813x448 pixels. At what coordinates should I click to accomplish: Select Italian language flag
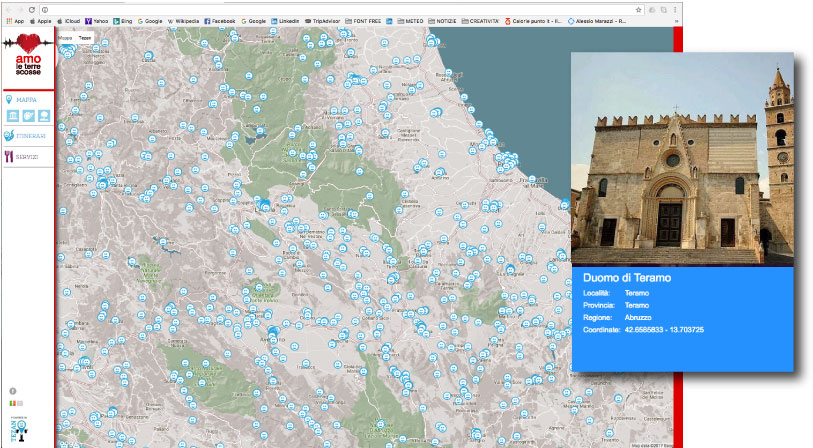coord(12,403)
